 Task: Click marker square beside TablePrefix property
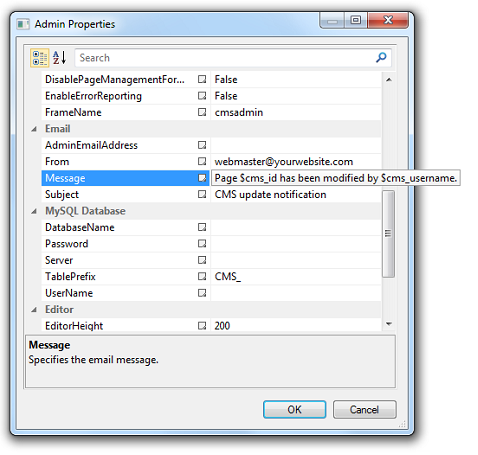pos(202,276)
